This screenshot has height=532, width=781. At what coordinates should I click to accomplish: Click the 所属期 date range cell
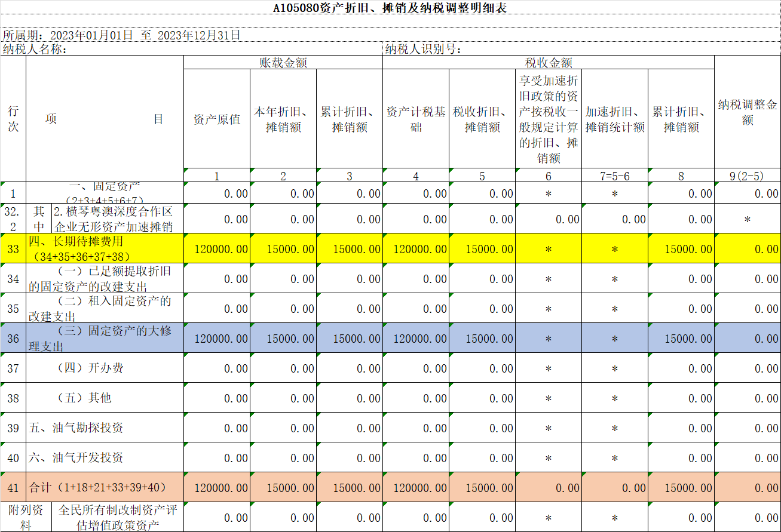pos(390,35)
